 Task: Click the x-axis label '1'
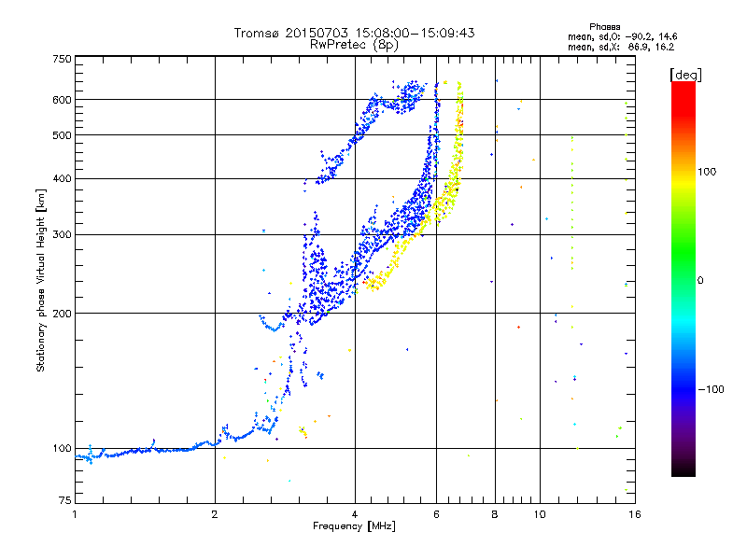point(75,514)
